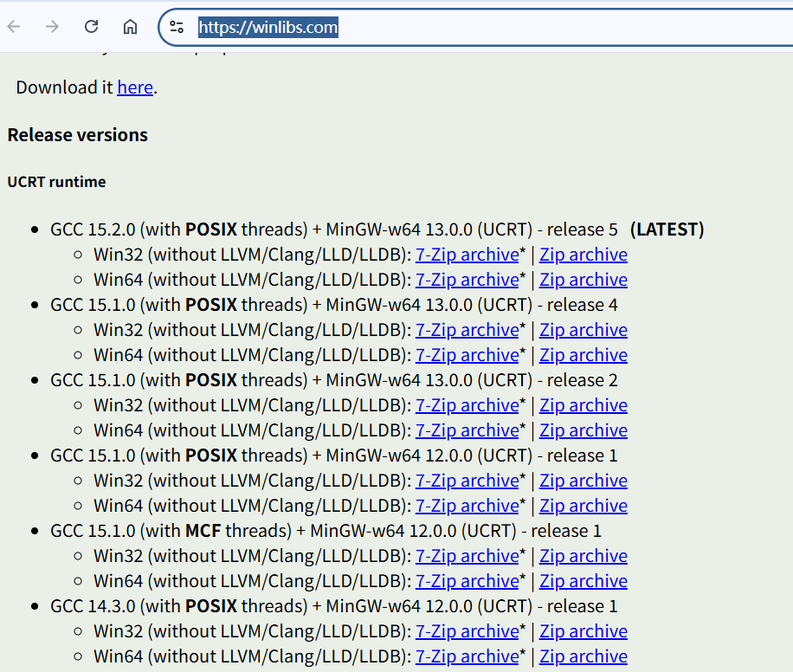Screen dimensions: 793x672
Task: Download GCC 15.1.0 release 2 Win32 7-Zip archive
Action: (467, 405)
